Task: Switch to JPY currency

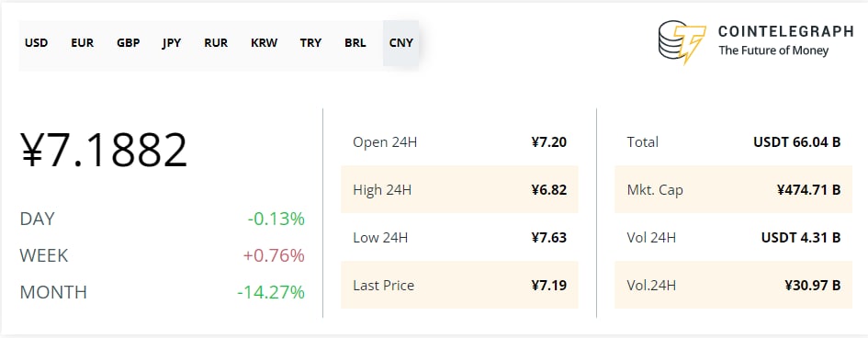Action: 172,43
